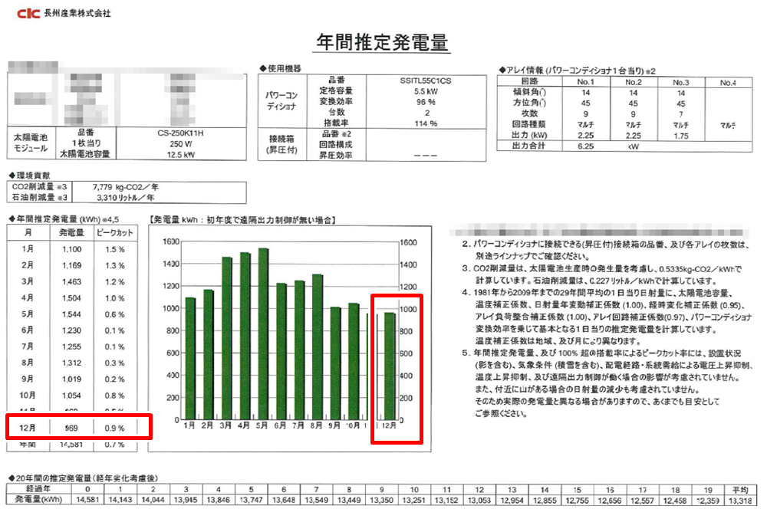Viewport: 767px width, 532px height.
Task: Click the August bar in the chart
Action: tap(318, 347)
